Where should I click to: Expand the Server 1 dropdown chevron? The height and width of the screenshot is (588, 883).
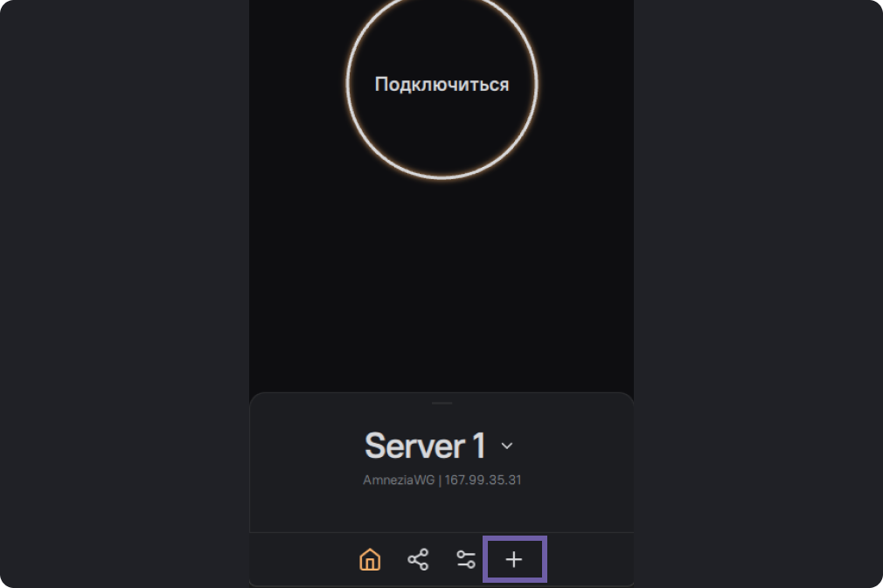507,446
